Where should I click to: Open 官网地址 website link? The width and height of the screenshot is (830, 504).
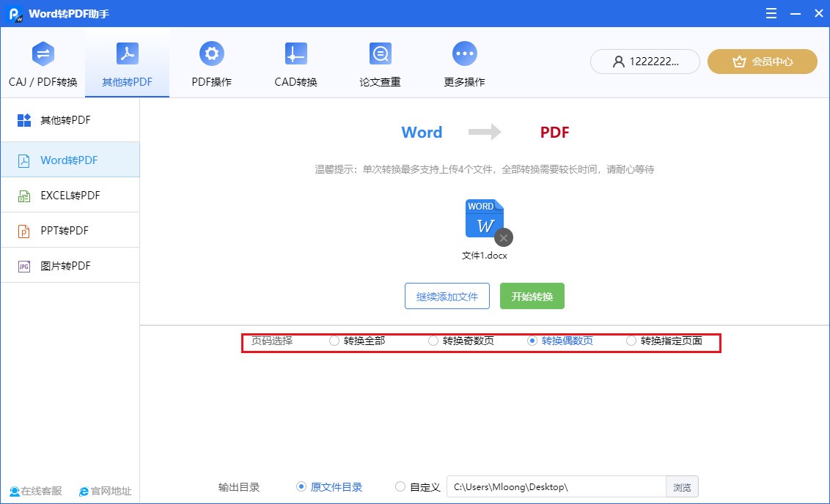pyautogui.click(x=106, y=491)
